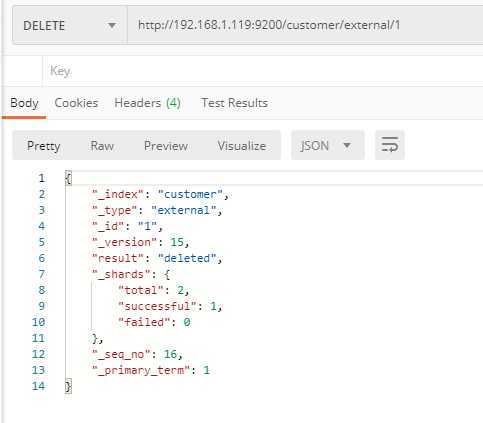Click the Key parameter field

pos(263,71)
